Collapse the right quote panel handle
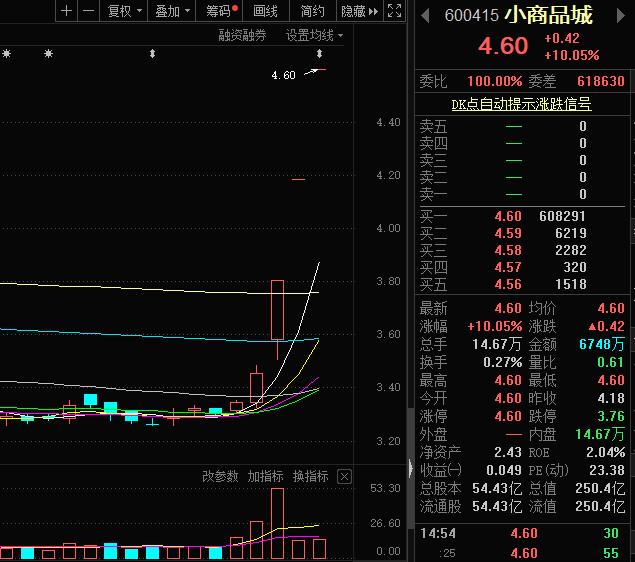This screenshot has width=635, height=562. click(411, 468)
